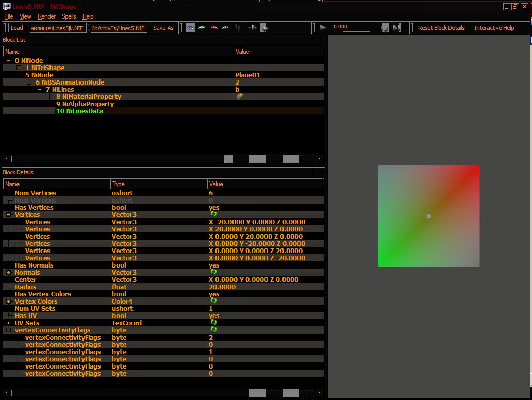
Task: Click the Reset Block Details button
Action: 441,28
